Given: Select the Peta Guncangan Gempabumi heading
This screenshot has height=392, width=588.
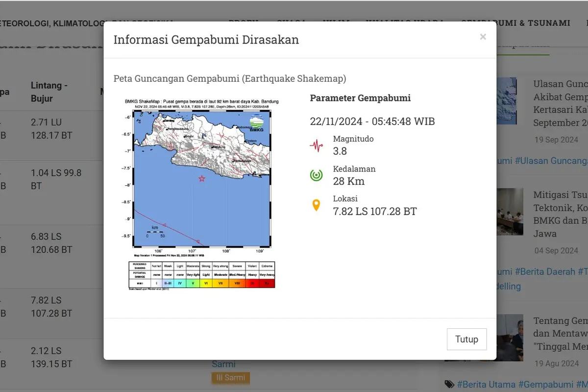Looking at the screenshot, I should (230, 78).
